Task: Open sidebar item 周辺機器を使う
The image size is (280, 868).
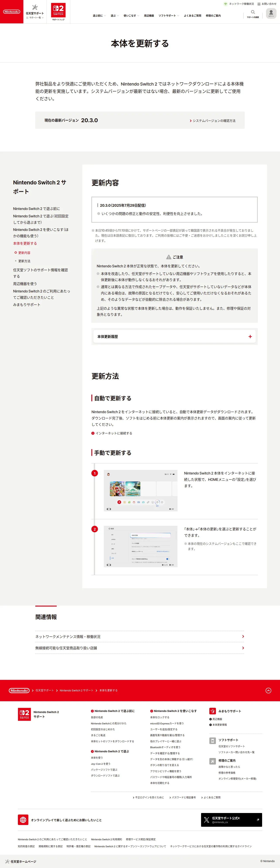Action: [x=25, y=284]
